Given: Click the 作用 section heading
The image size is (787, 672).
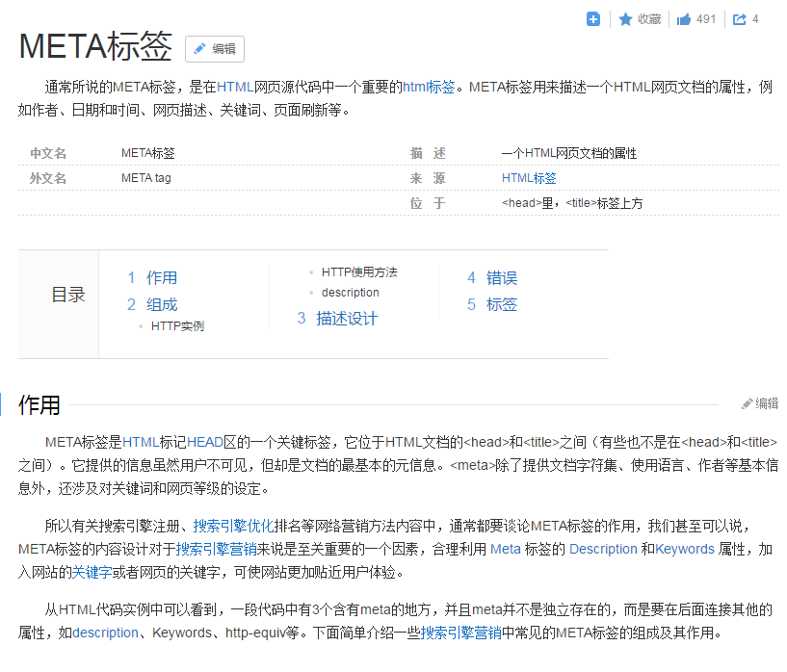Looking at the screenshot, I should click(39, 404).
